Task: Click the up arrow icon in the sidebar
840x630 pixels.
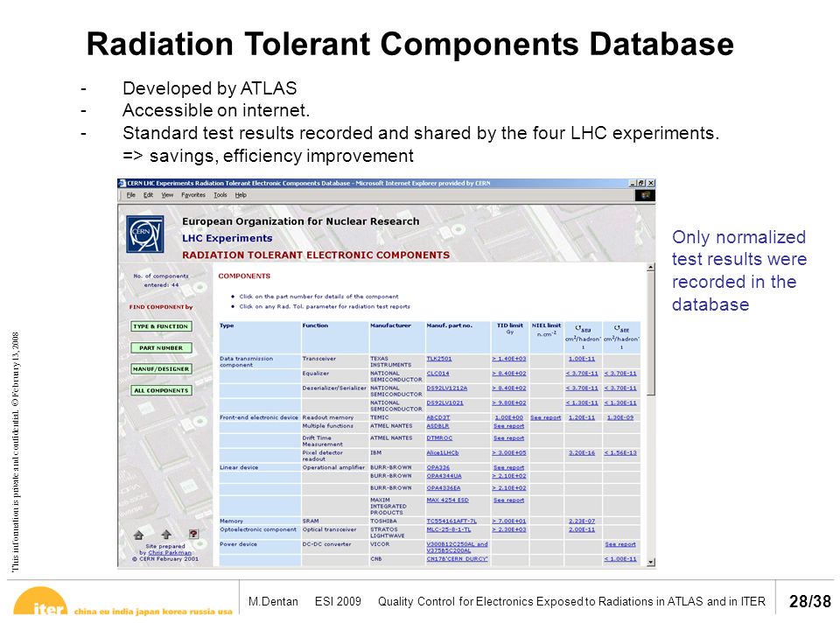Action: coord(166,534)
